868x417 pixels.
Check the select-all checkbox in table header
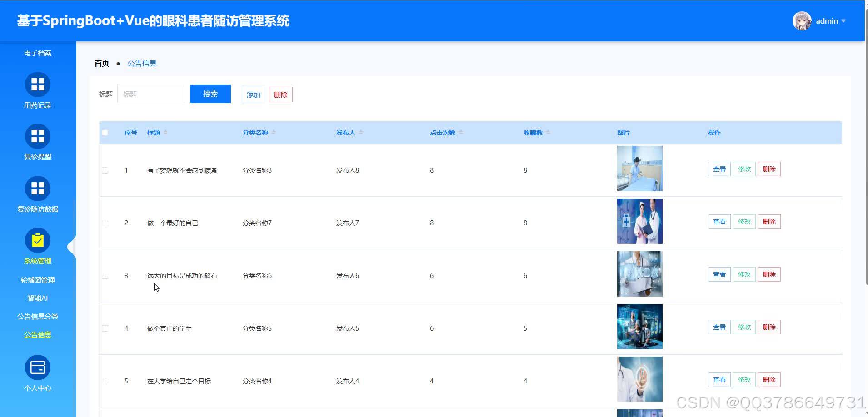coord(105,132)
